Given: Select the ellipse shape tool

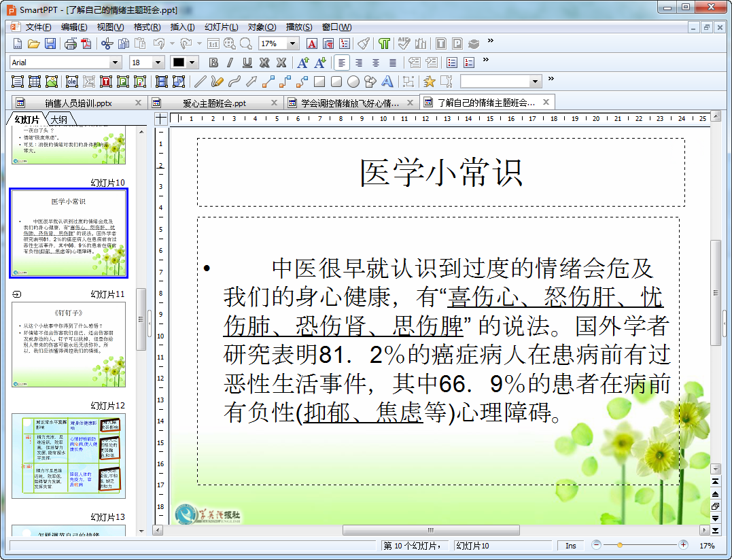Looking at the screenshot, I should tap(353, 82).
